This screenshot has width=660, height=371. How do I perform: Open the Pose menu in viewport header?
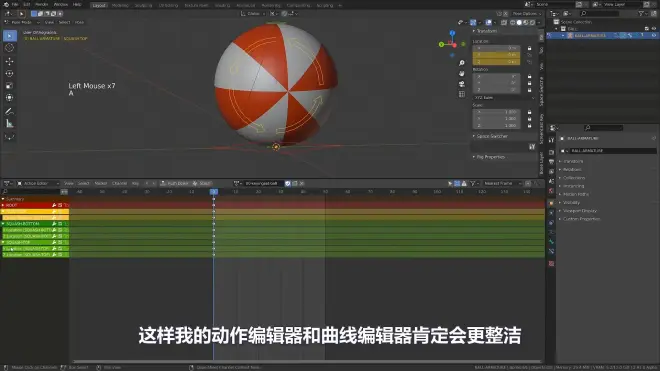coord(80,22)
